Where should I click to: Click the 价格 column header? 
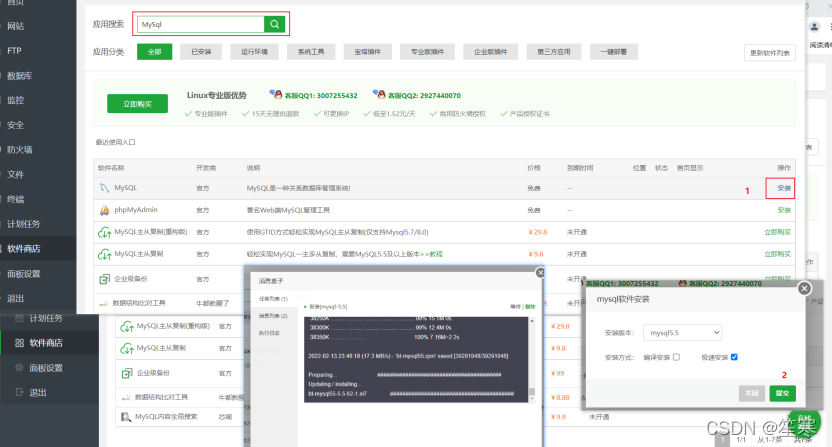click(x=534, y=168)
